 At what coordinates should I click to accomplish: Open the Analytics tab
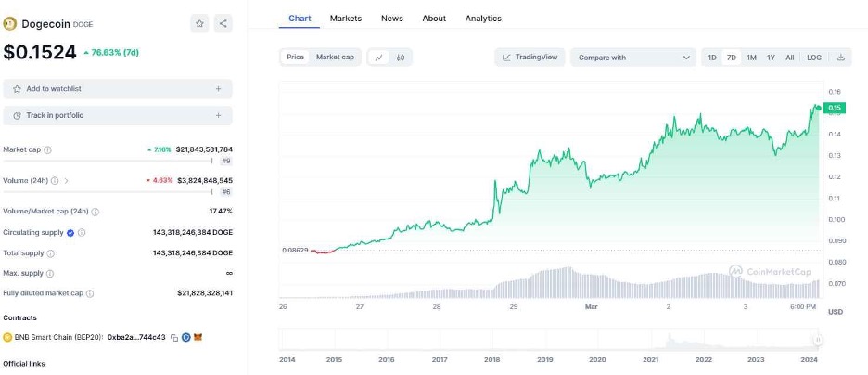[x=483, y=19]
